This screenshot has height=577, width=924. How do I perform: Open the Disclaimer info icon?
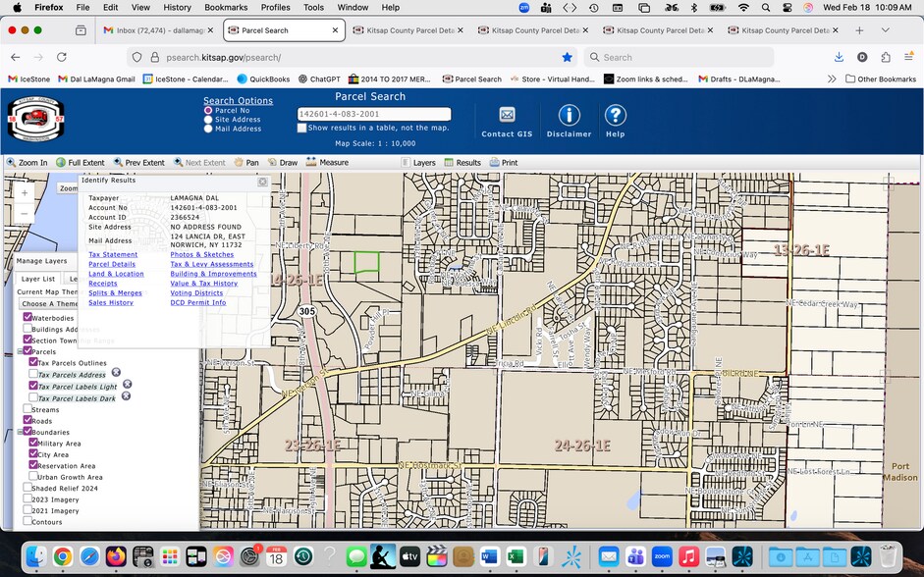pyautogui.click(x=569, y=115)
